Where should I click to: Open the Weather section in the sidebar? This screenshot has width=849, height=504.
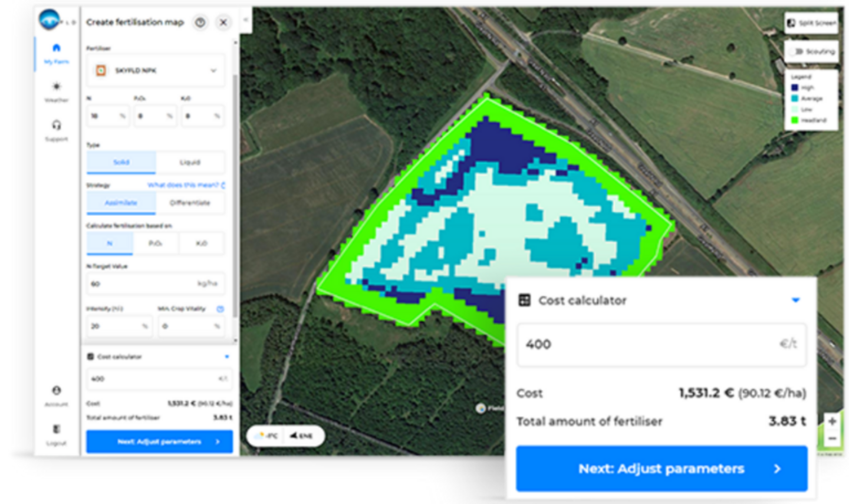(x=57, y=92)
